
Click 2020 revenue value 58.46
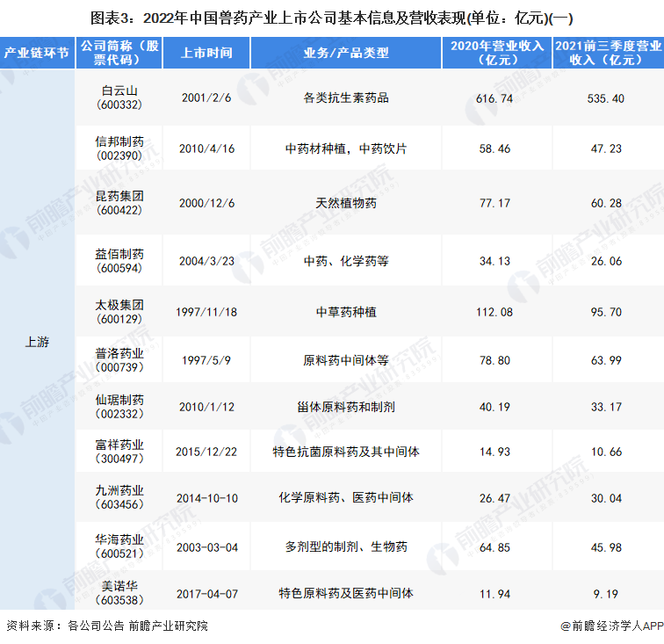[x=494, y=148]
